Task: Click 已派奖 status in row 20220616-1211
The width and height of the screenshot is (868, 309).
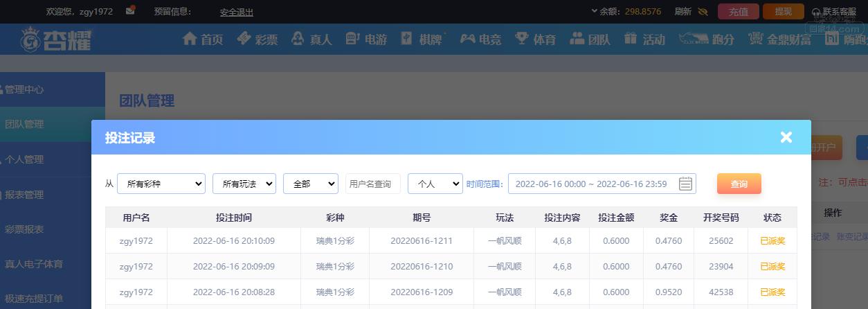Action: coord(772,241)
